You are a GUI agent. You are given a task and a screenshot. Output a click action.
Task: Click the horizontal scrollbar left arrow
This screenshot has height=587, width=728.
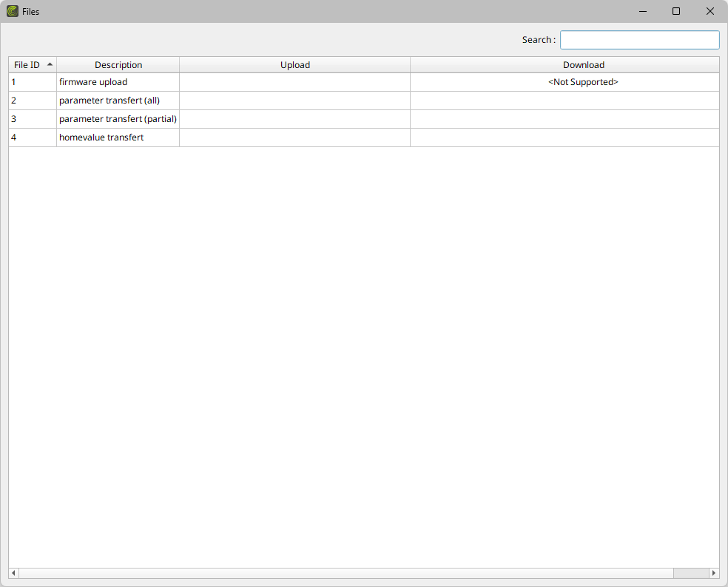13,573
